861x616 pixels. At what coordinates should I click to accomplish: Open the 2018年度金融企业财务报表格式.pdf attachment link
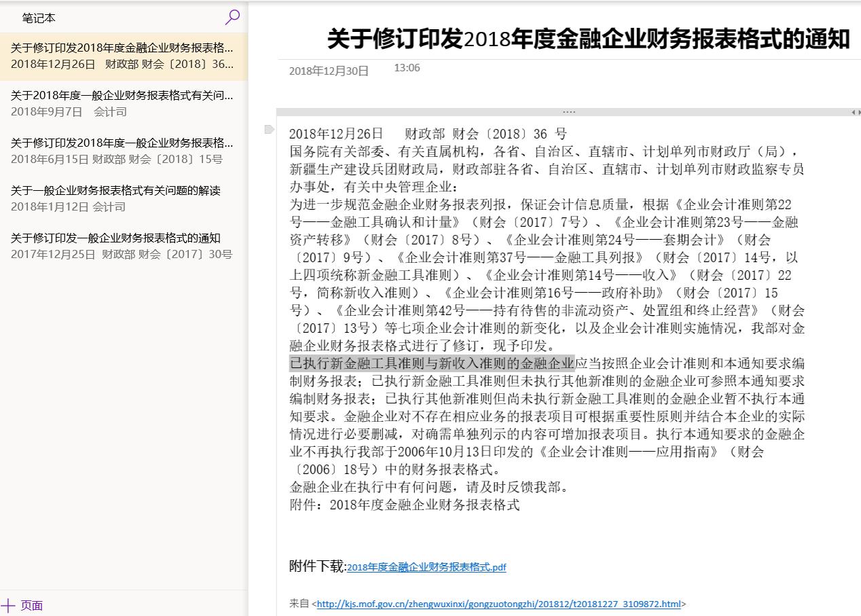click(x=426, y=568)
